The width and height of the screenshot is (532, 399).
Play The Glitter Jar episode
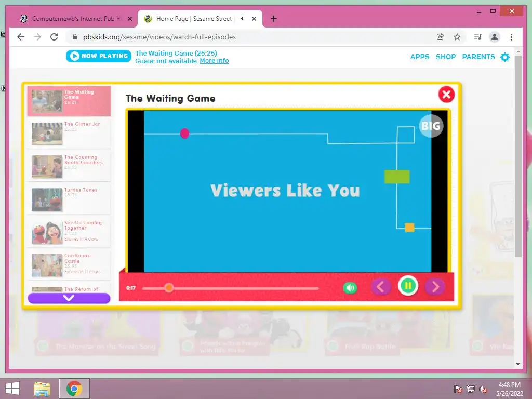(69, 134)
